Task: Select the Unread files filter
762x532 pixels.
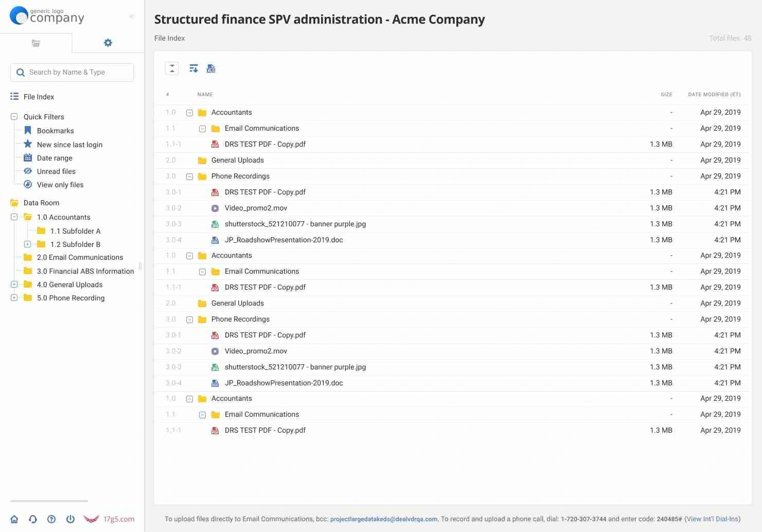Action: point(56,171)
